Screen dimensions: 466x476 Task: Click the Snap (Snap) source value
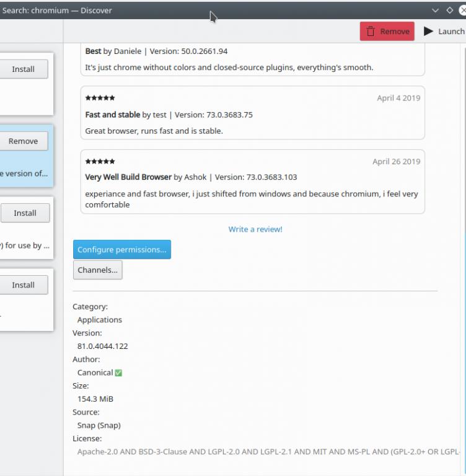(x=99, y=425)
